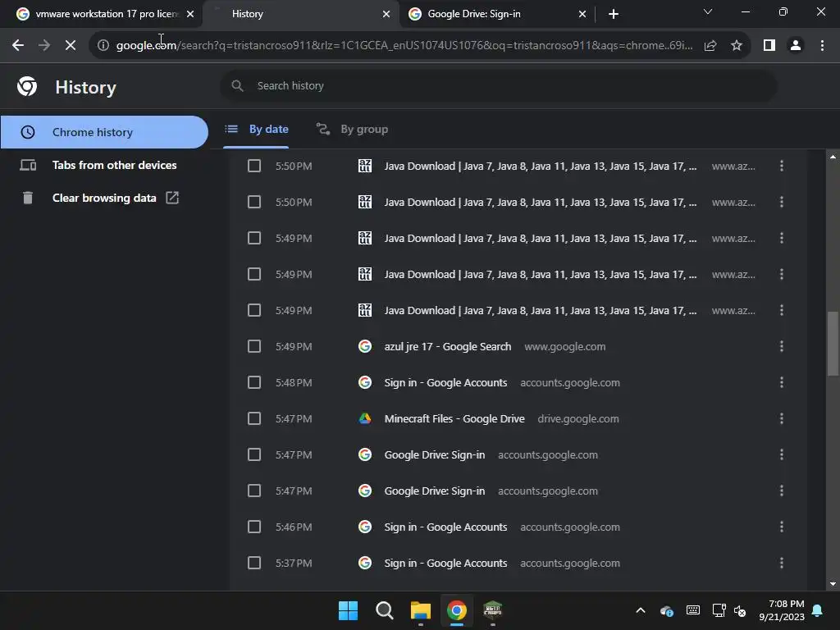Open a new tab with plus button
Viewport: 840px width, 630px height.
pos(614,14)
